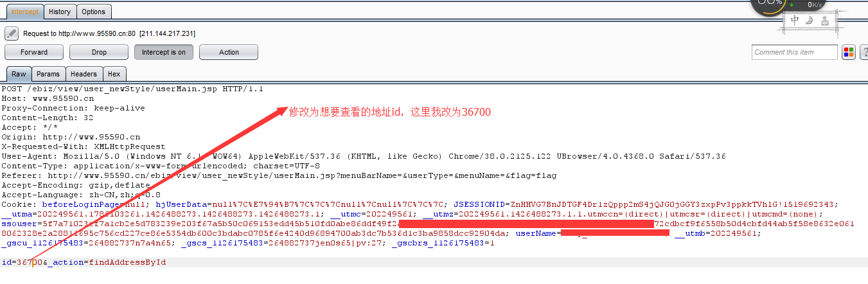Click the Accept-Language: zh-CN header line
The width and height of the screenshot is (868, 284).
81,195
